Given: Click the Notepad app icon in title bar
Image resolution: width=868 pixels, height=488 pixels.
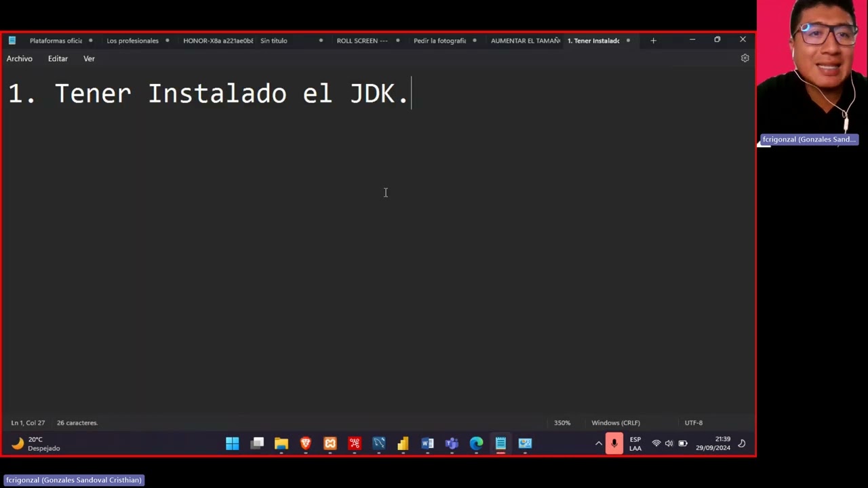Looking at the screenshot, I should pos(12,41).
